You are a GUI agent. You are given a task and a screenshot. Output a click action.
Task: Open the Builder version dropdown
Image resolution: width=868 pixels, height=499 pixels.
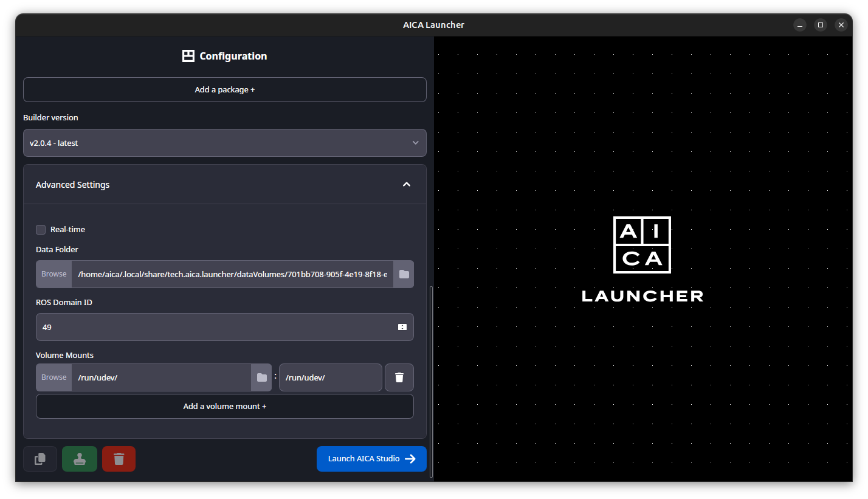[224, 143]
